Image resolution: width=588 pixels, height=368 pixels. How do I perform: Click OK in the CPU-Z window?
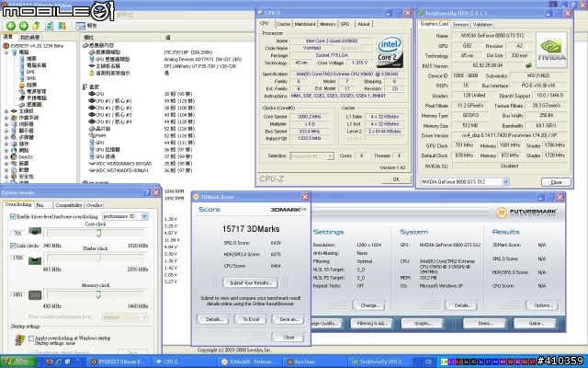pyautogui.click(x=396, y=179)
